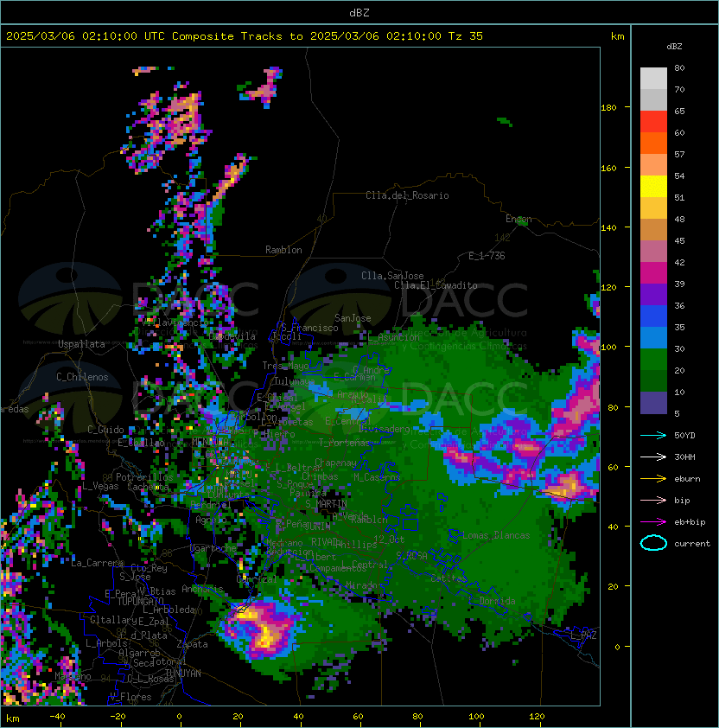The height and width of the screenshot is (728, 719).
Task: Select the magenta 39-42 dBZ swatch
Action: tap(653, 273)
